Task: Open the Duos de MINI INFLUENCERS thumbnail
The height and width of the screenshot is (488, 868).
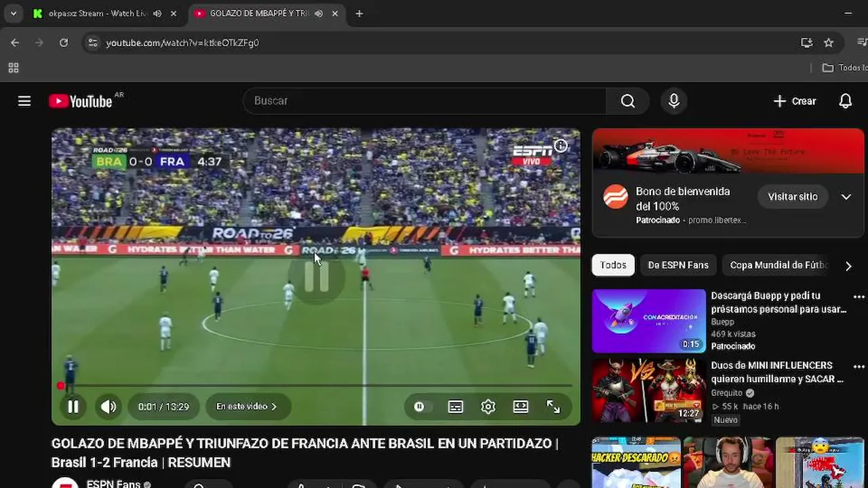Action: pyautogui.click(x=649, y=391)
